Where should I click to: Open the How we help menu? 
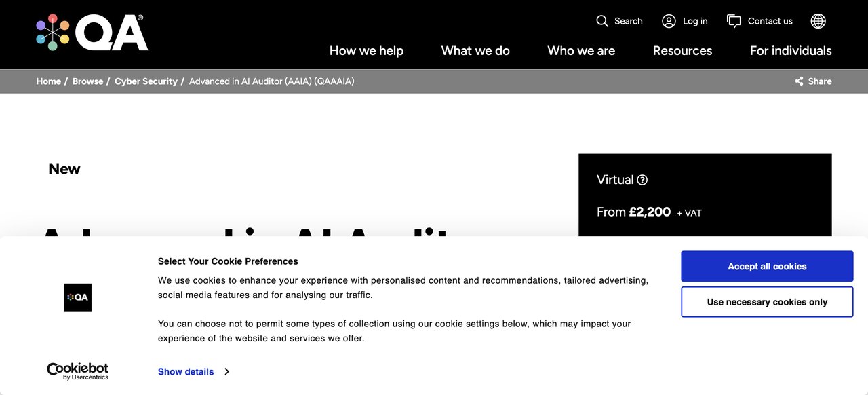coord(366,51)
